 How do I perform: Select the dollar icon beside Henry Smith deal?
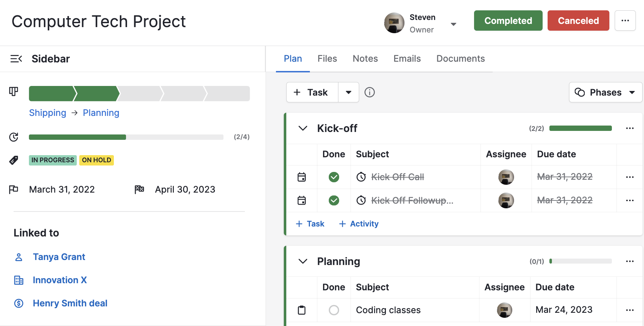click(x=19, y=303)
